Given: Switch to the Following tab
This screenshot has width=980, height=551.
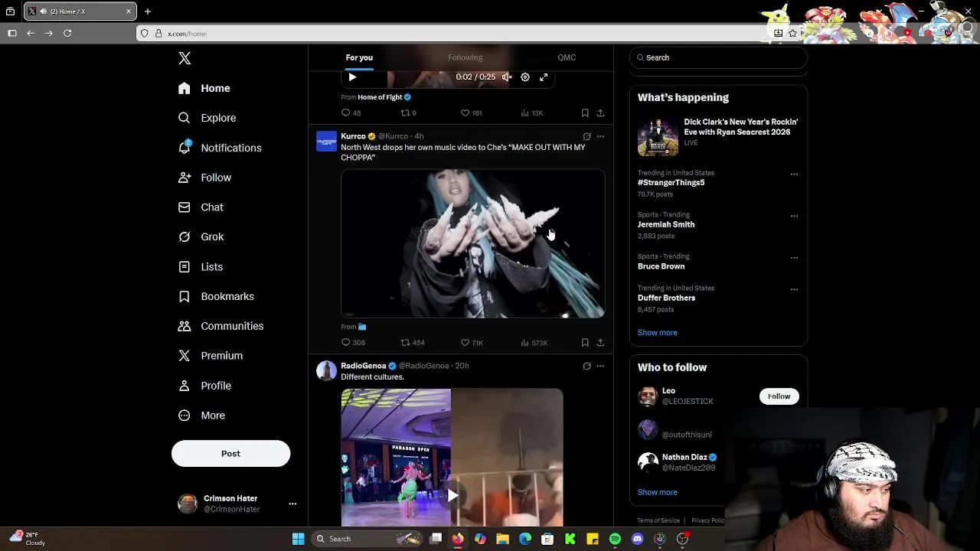Looking at the screenshot, I should pos(465,57).
